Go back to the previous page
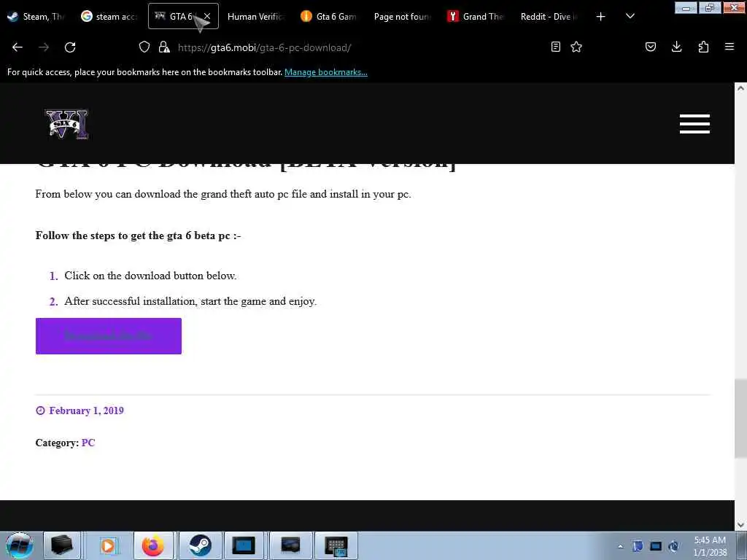The height and width of the screenshot is (560, 747). pyautogui.click(x=18, y=47)
